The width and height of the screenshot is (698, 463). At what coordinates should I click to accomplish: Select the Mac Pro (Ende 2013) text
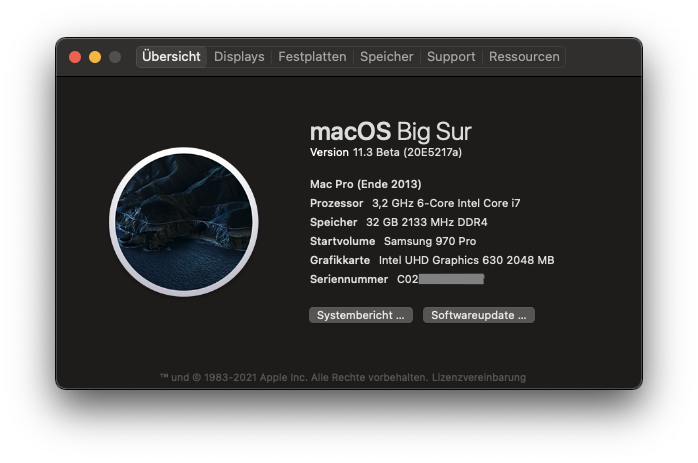[x=365, y=184]
